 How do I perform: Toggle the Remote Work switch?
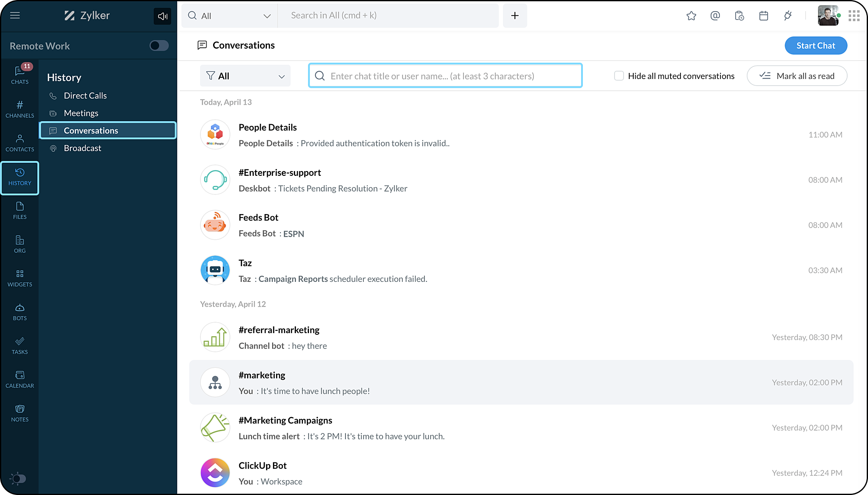(x=159, y=46)
